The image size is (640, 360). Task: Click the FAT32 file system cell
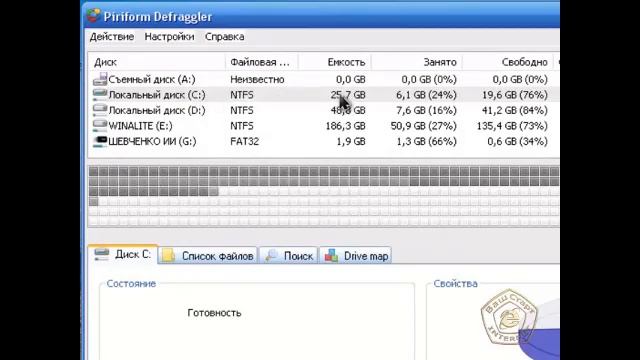244,141
